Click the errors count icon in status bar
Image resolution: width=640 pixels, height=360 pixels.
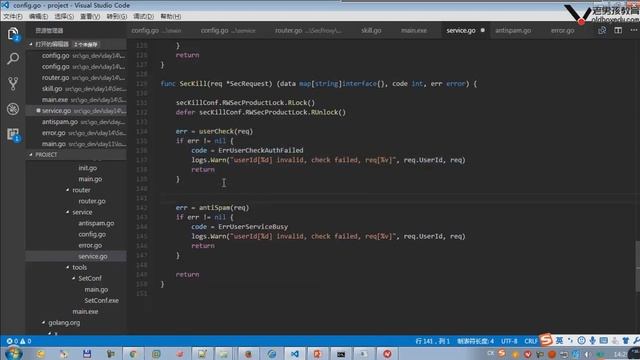(9, 341)
